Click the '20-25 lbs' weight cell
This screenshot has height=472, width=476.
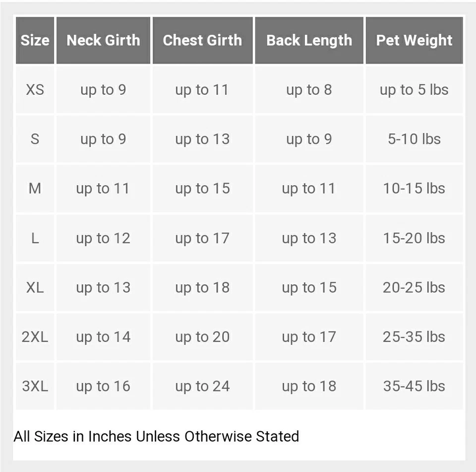415,287
